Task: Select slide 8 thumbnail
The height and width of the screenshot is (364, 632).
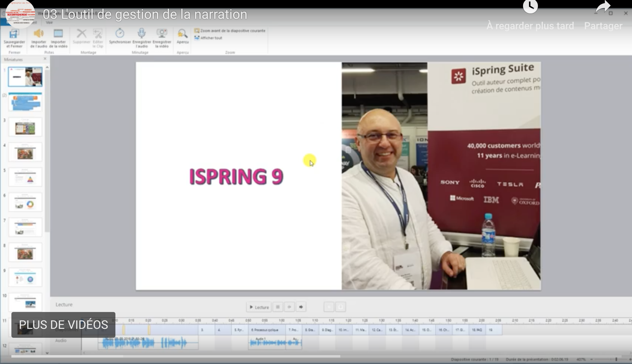Action: (x=25, y=252)
